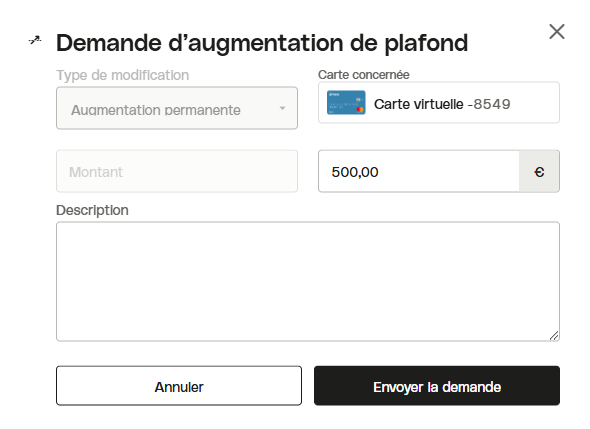Click the -8549 card number text

coord(489,104)
